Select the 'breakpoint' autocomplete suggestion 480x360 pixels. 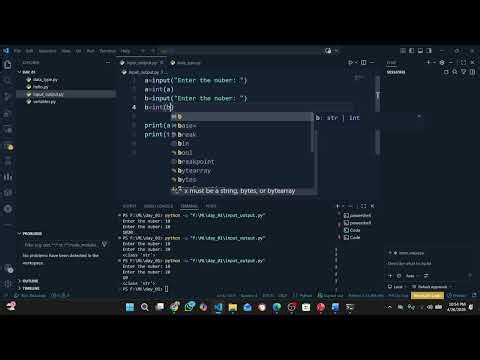pos(242,162)
